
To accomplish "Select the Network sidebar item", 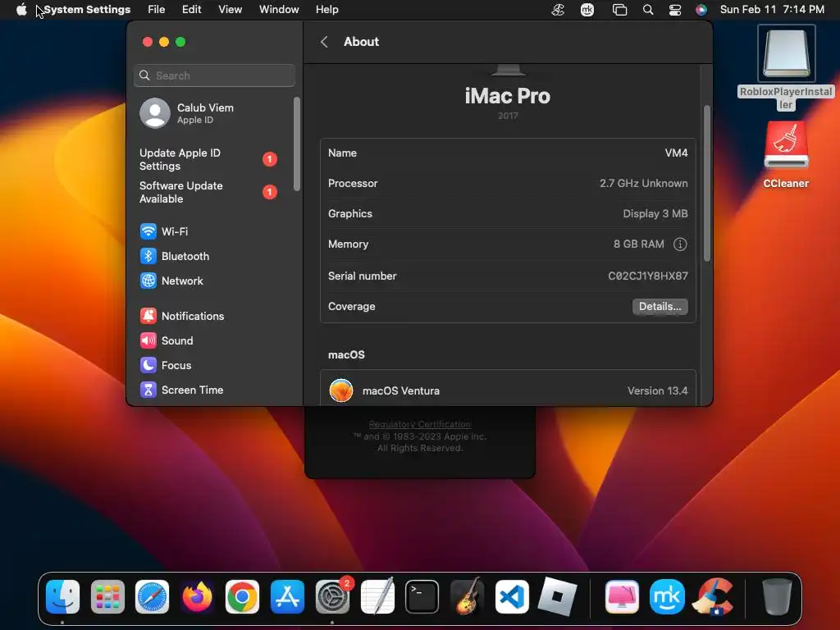I will pyautogui.click(x=171, y=281).
